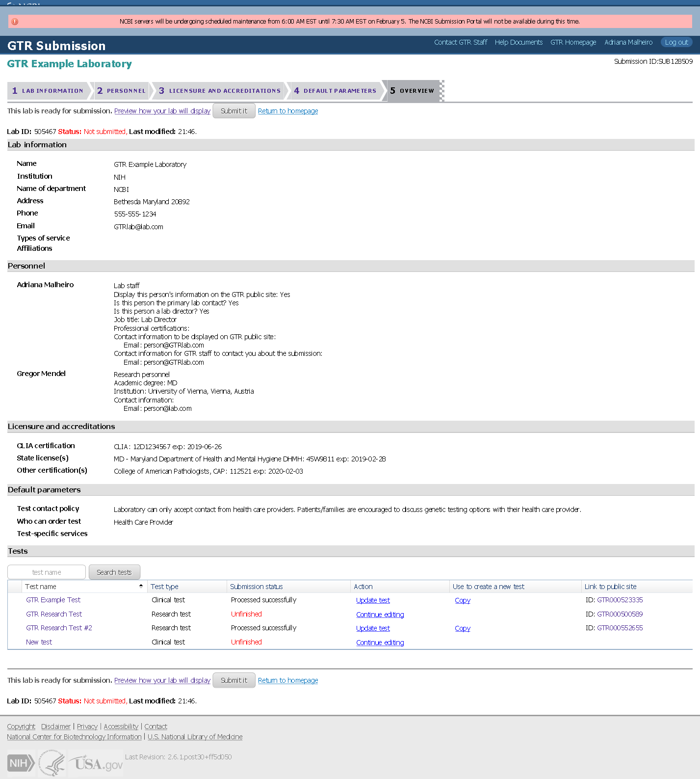Click the Search tests button
This screenshot has width=700, height=779.
pos(114,572)
